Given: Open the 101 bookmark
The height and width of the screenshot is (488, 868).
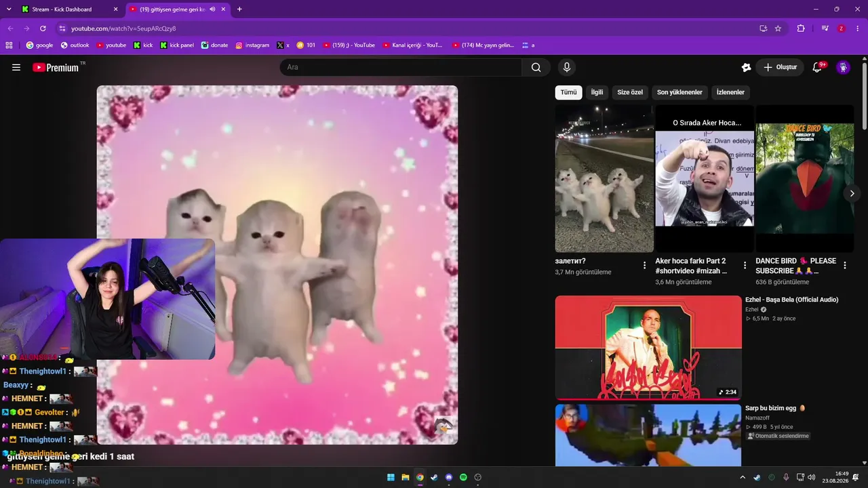Looking at the screenshot, I should point(305,45).
